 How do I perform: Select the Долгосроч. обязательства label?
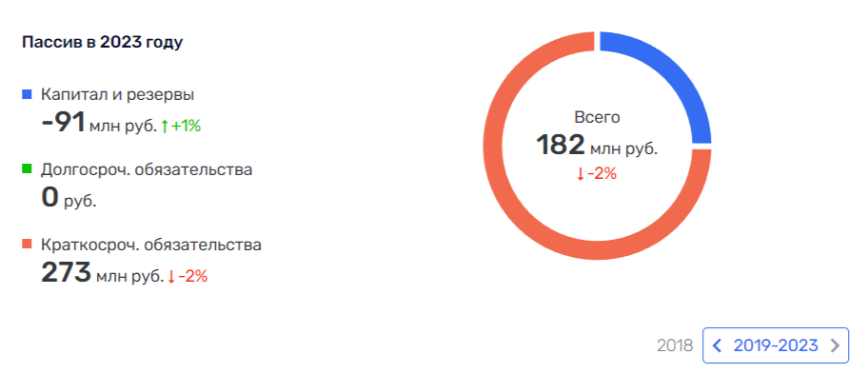[x=147, y=169]
